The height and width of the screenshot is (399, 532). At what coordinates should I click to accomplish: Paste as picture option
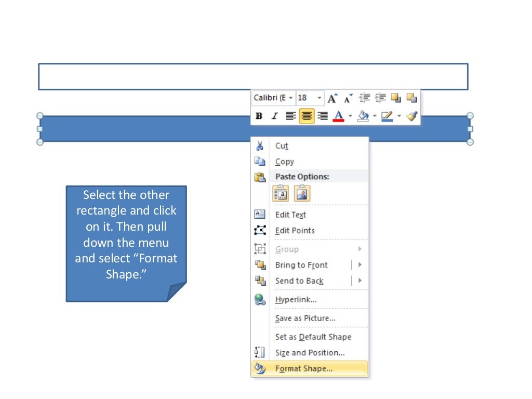pos(302,193)
